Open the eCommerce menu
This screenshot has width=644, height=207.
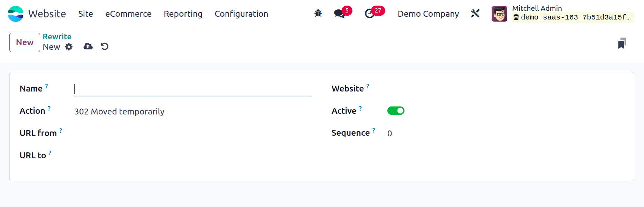click(128, 14)
